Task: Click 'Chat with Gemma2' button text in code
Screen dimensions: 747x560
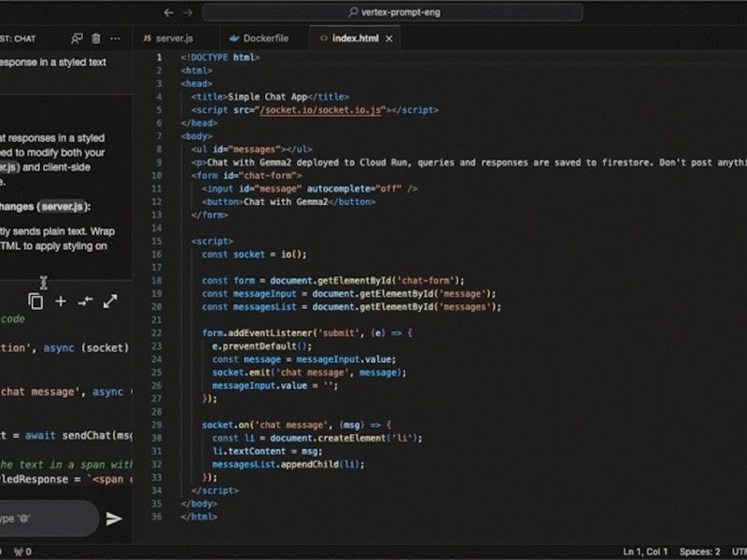Action: click(x=286, y=202)
